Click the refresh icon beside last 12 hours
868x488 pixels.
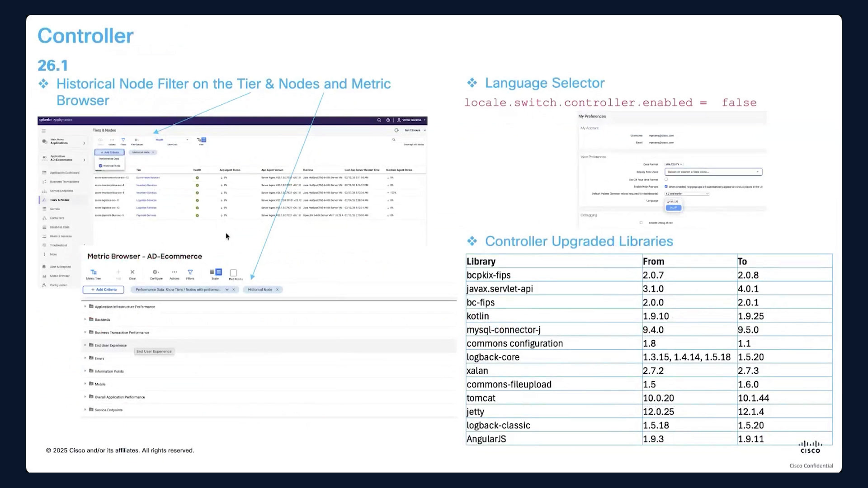[x=396, y=130]
